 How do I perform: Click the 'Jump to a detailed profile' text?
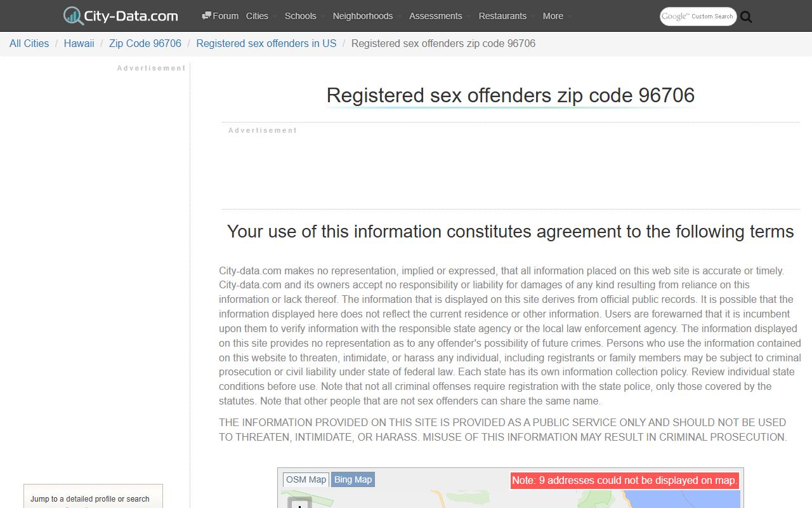click(x=90, y=498)
